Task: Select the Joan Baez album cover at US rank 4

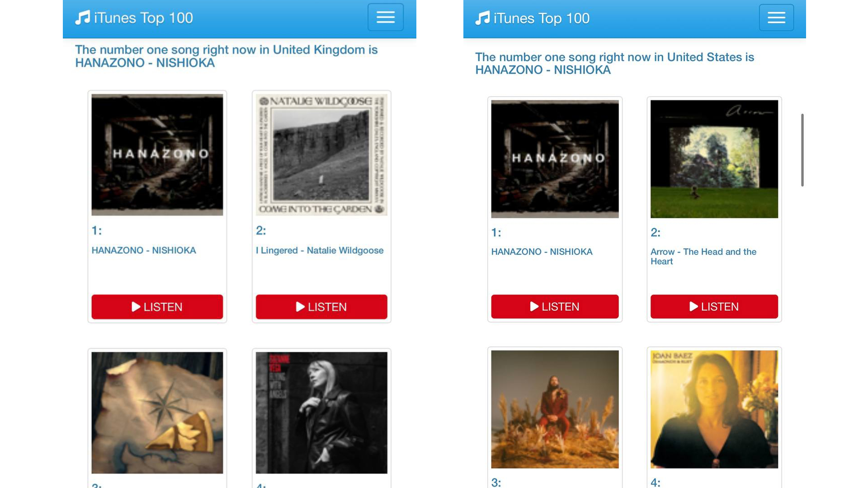Action: pyautogui.click(x=714, y=409)
